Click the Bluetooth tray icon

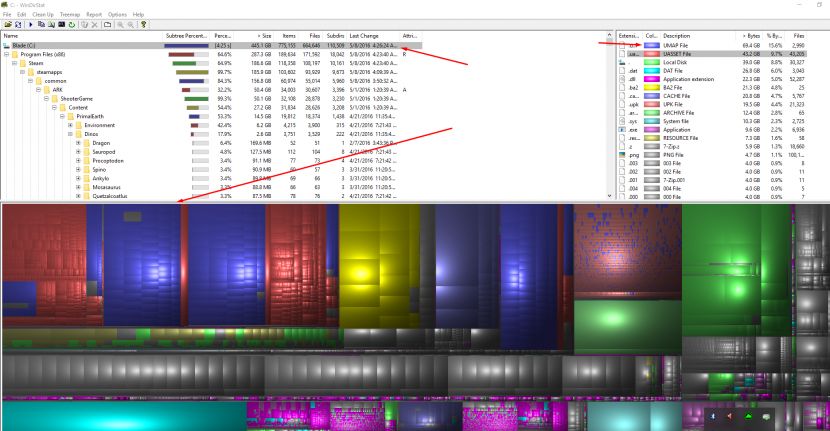(x=713, y=417)
